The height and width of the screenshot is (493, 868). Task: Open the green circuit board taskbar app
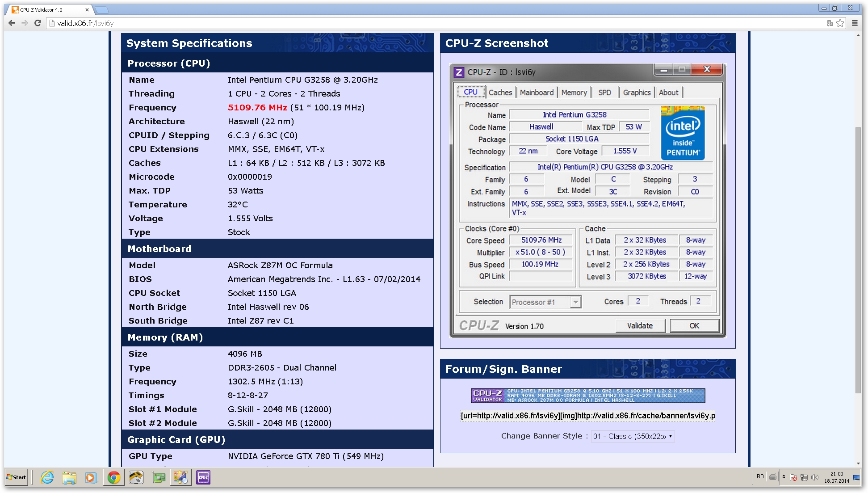tap(159, 477)
